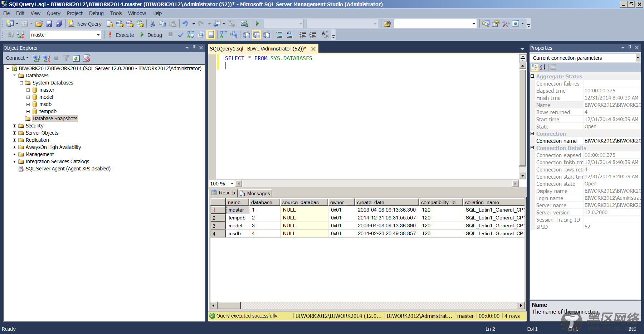Open the Web Browser toolbar icon

coord(516,24)
